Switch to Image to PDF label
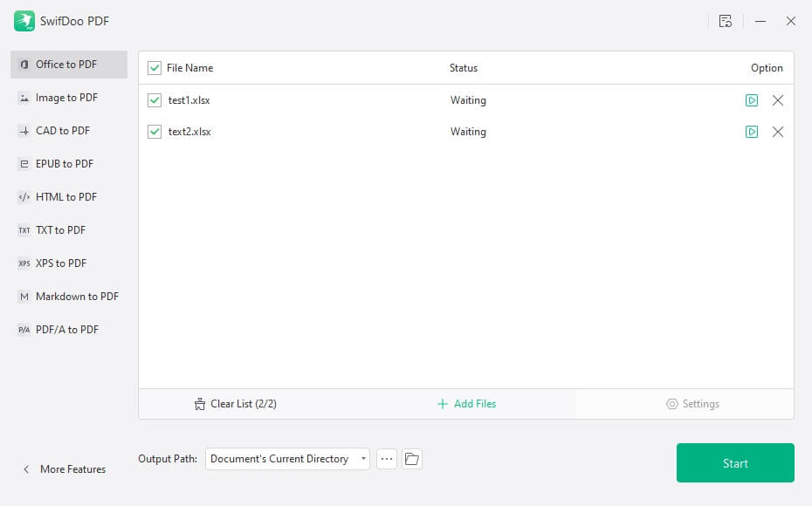Screen dimensions: 812x506 (x=67, y=98)
